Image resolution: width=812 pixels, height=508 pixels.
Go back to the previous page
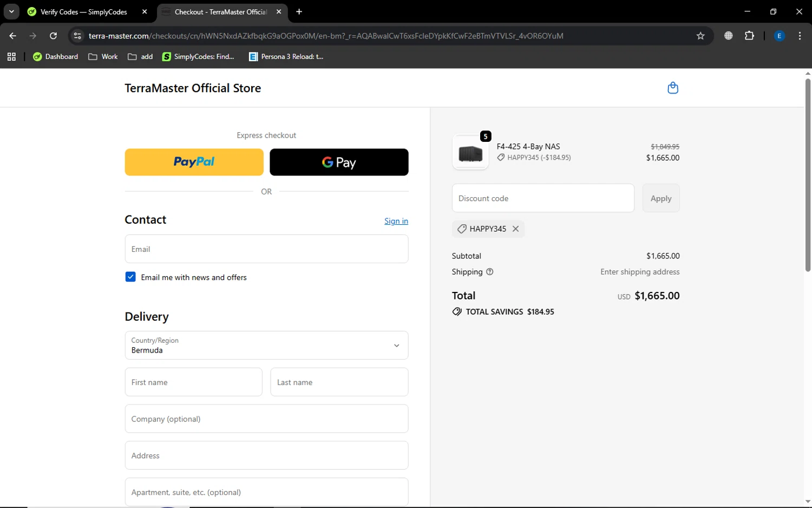point(12,36)
